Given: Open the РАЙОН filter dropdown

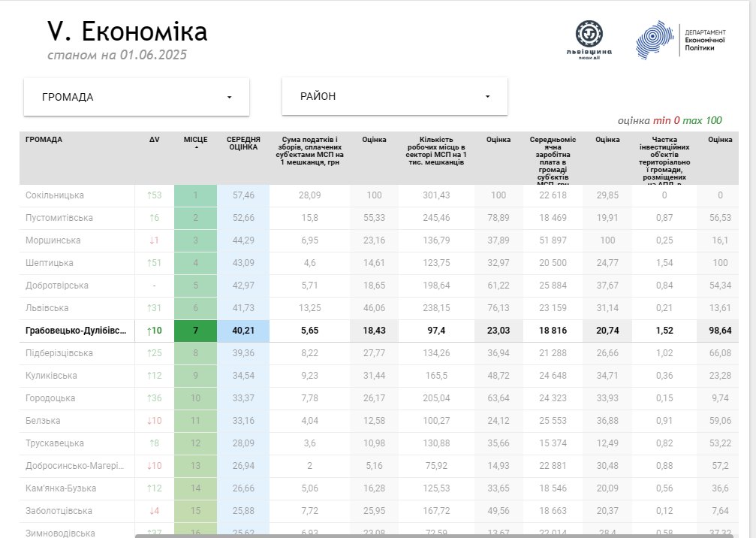Looking at the screenshot, I should 394,97.
